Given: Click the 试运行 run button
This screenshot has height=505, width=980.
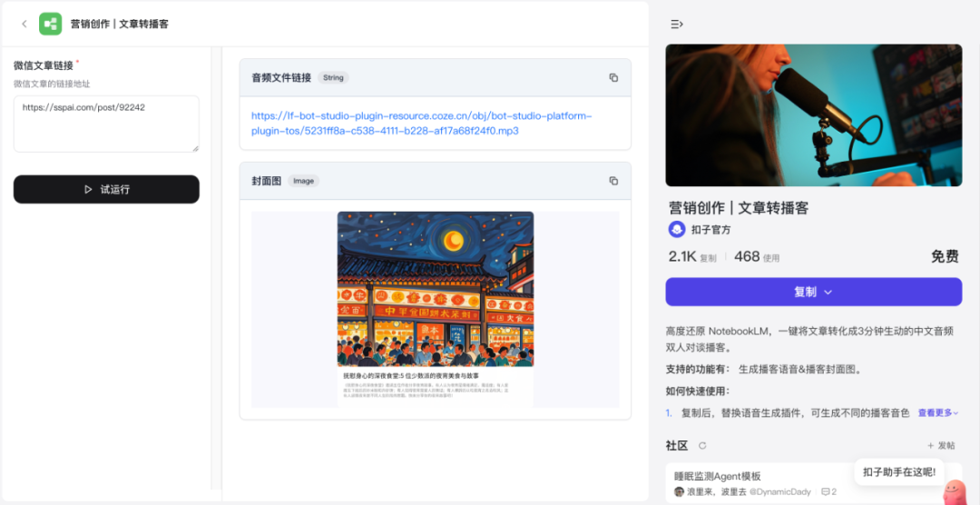Looking at the screenshot, I should click(106, 189).
